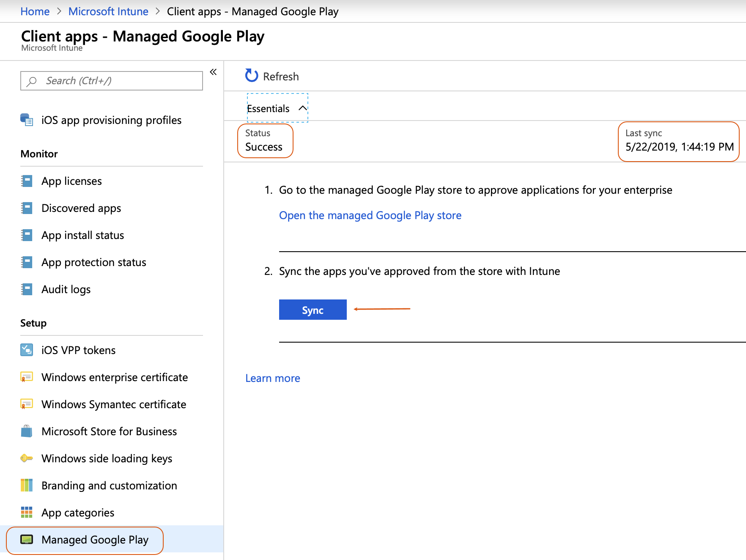746x560 pixels.
Task: Open App licenses in Monitor
Action: [112, 181]
